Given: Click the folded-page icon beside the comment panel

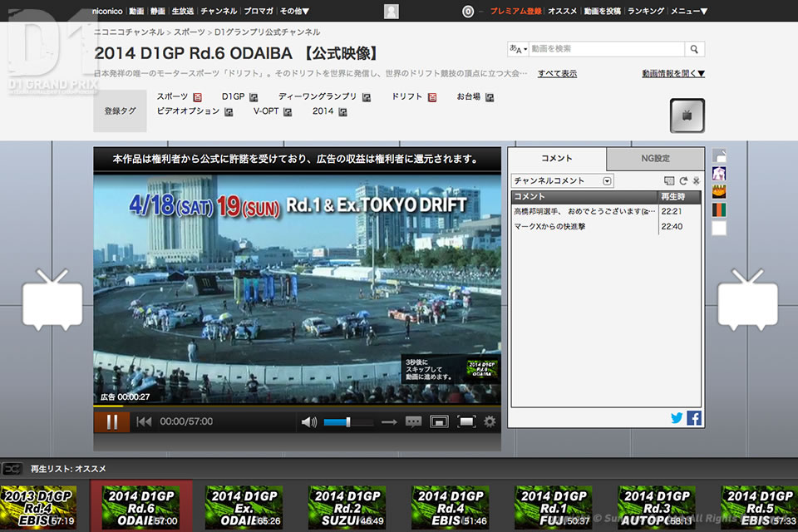Looking at the screenshot, I should click(x=719, y=155).
